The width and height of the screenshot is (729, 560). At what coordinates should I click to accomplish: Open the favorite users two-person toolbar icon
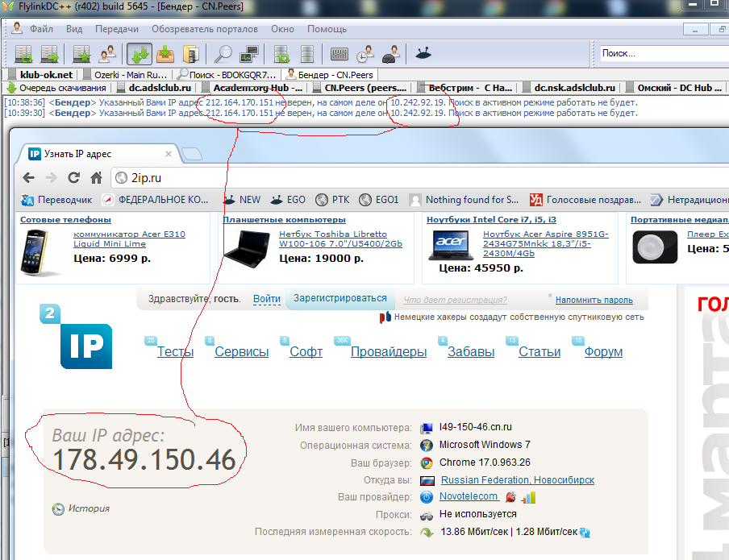coord(107,54)
